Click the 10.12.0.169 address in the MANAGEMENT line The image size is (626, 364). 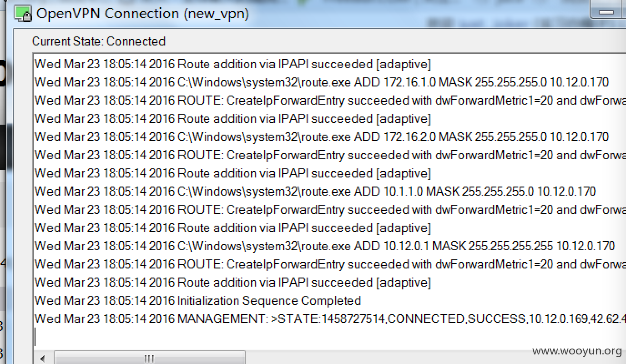tap(557, 319)
